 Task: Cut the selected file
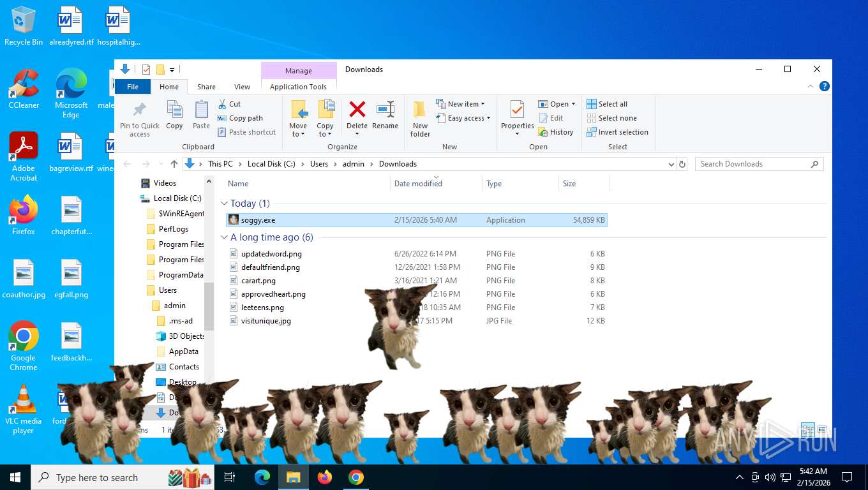tap(229, 104)
